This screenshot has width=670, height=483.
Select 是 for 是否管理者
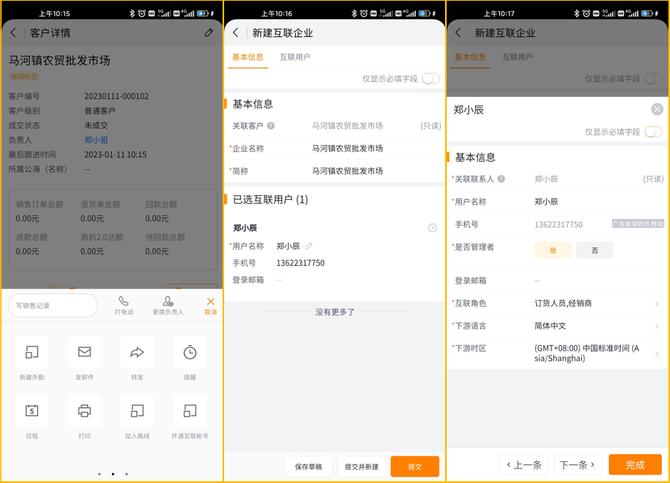click(552, 250)
